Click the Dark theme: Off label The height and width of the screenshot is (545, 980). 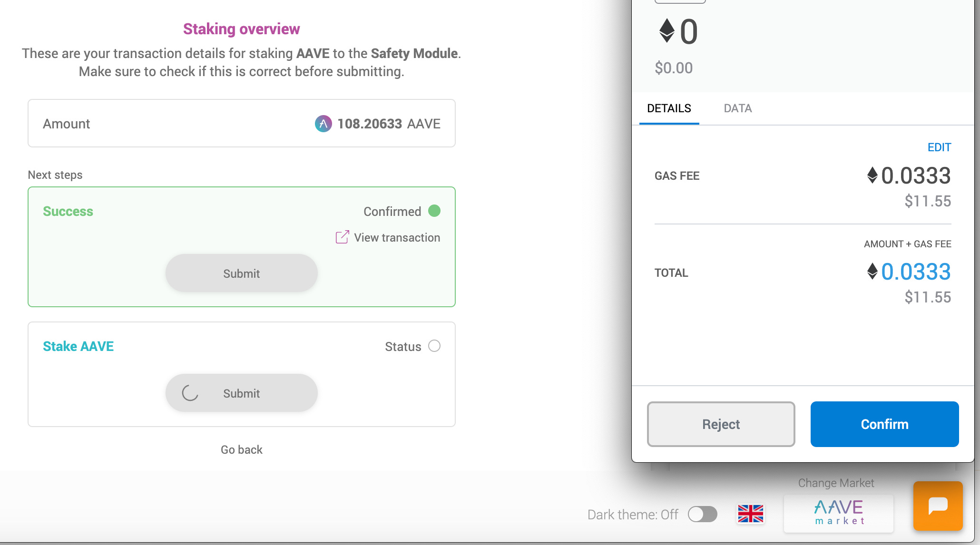pos(633,515)
